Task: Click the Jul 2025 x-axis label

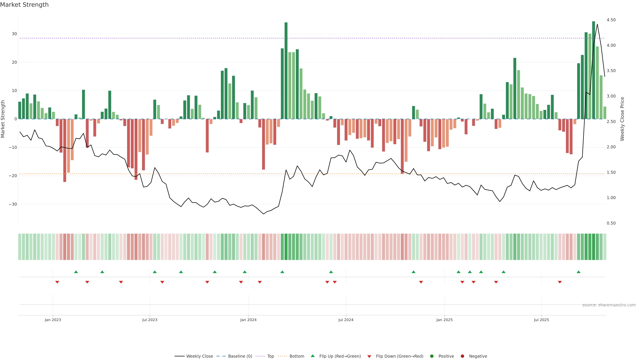Action: click(x=541, y=320)
